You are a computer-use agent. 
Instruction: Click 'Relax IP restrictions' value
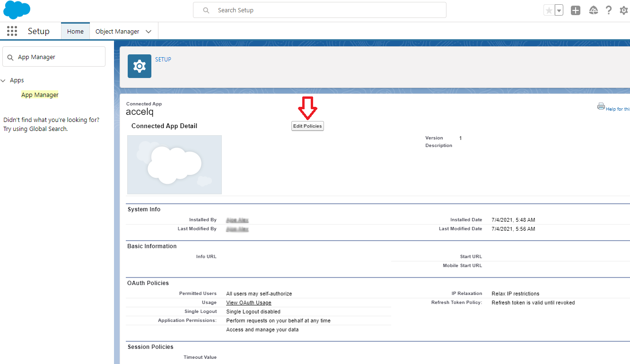point(516,294)
